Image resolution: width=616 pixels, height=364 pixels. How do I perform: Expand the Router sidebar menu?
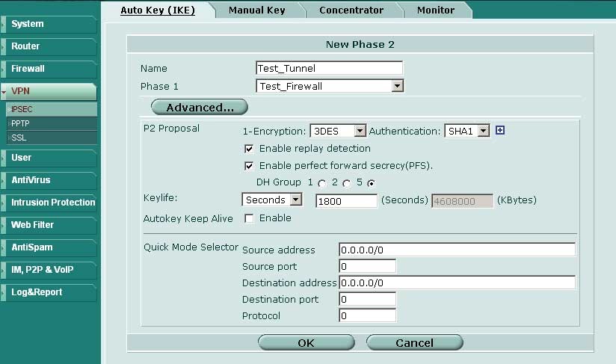click(49, 46)
